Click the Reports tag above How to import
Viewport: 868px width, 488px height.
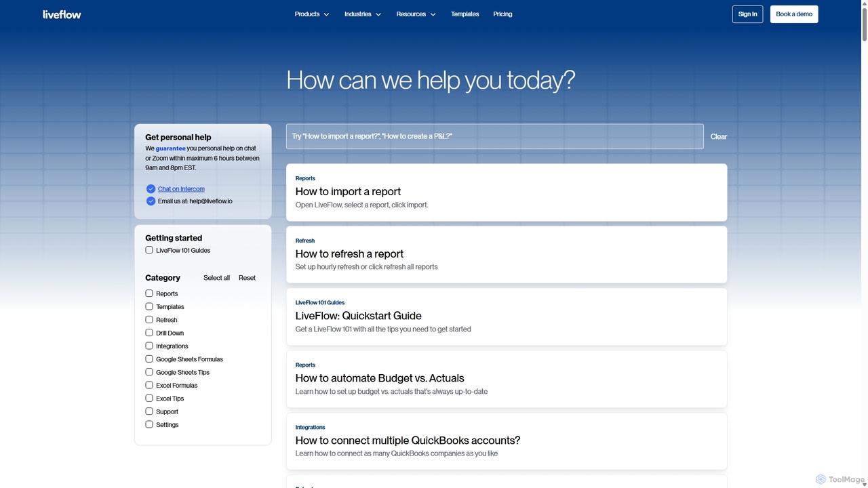tap(305, 178)
